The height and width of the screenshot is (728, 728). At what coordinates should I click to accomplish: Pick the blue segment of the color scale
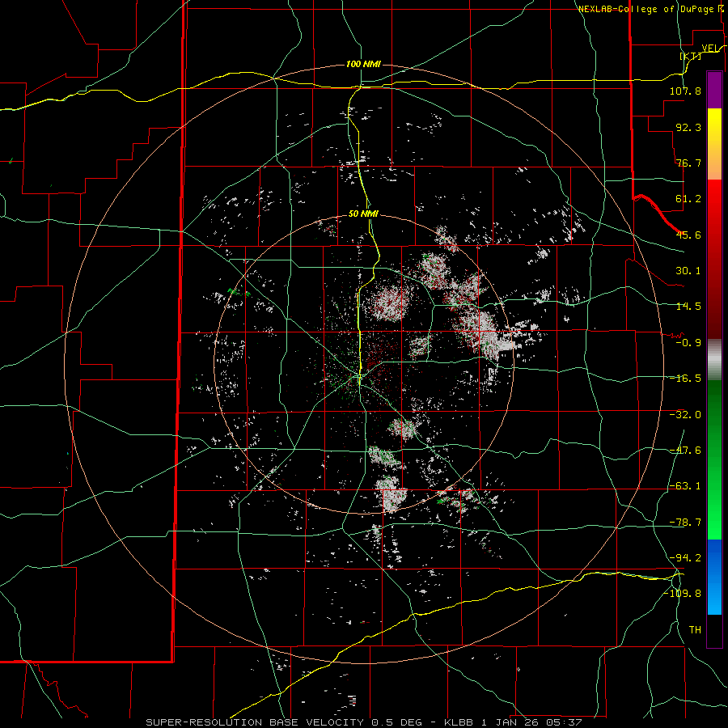point(714,577)
